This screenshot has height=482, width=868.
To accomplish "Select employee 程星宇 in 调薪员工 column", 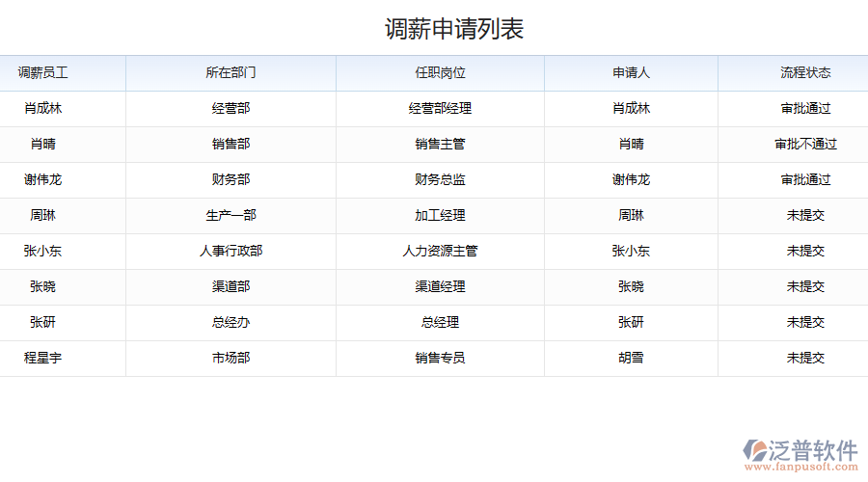I will coord(42,358).
